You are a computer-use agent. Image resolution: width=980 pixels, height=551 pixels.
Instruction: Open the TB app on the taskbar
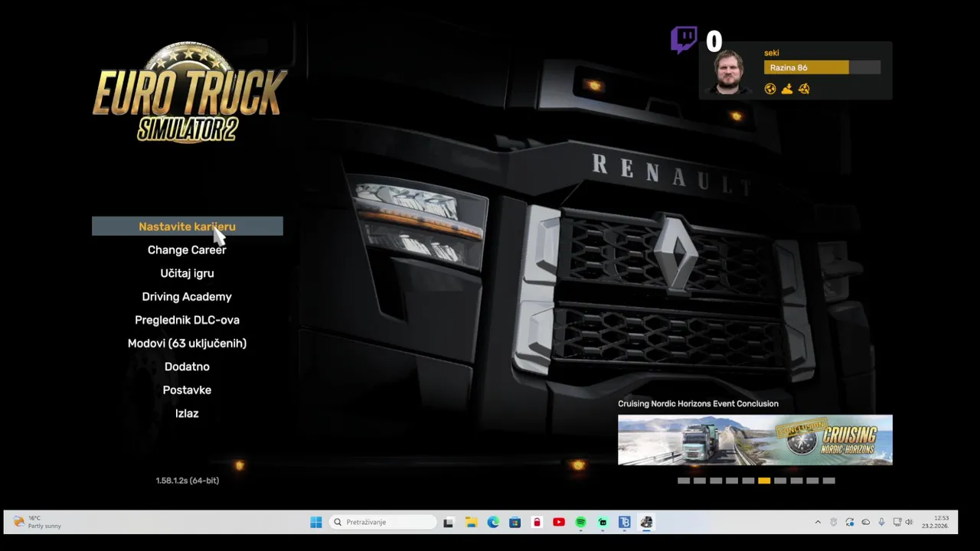625,523
